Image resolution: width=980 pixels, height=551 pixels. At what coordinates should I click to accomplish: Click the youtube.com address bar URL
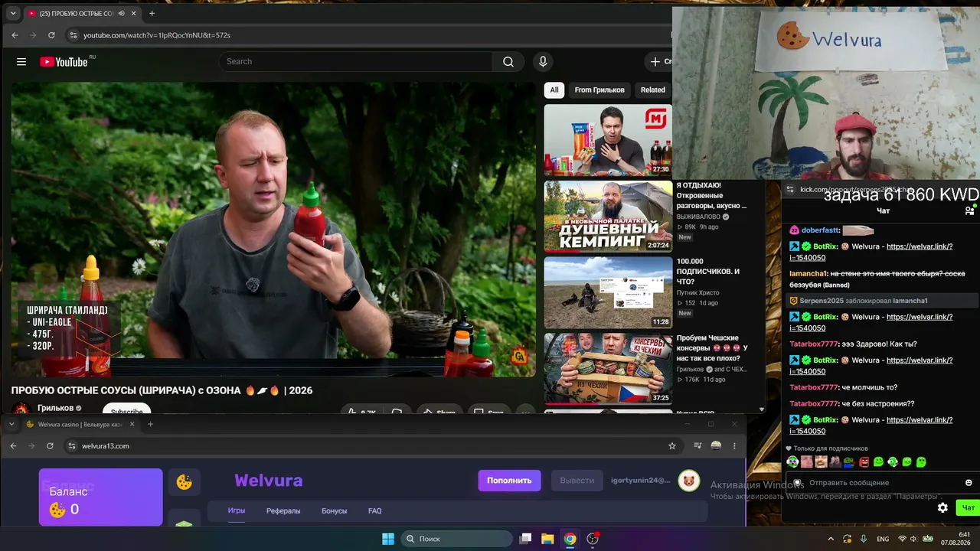click(157, 35)
